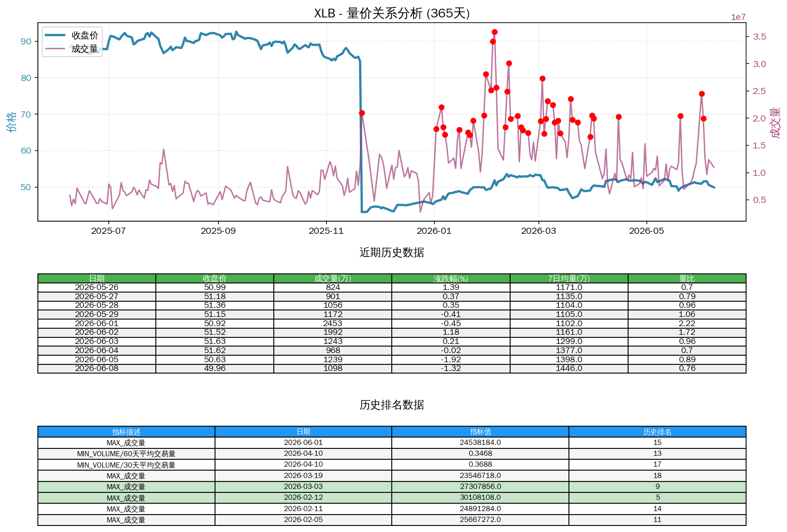Select the volume cell 2453
Viewport: 787px width, 532px height.
[x=333, y=323]
